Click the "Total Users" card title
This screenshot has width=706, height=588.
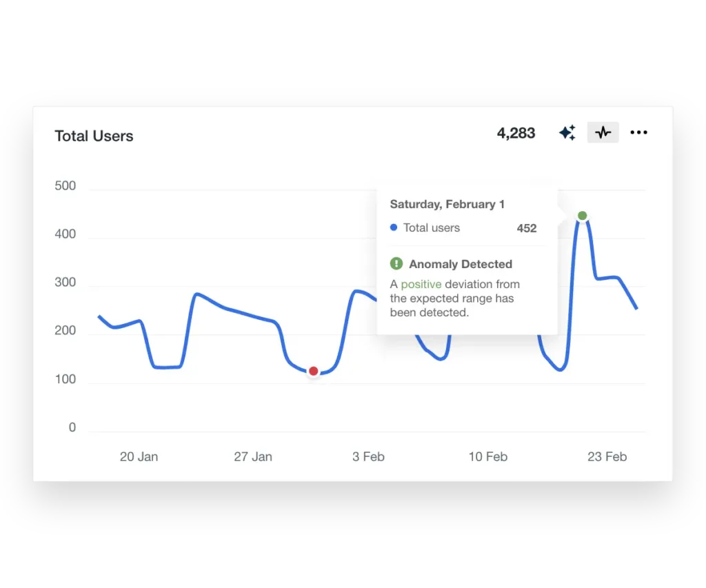(x=94, y=136)
